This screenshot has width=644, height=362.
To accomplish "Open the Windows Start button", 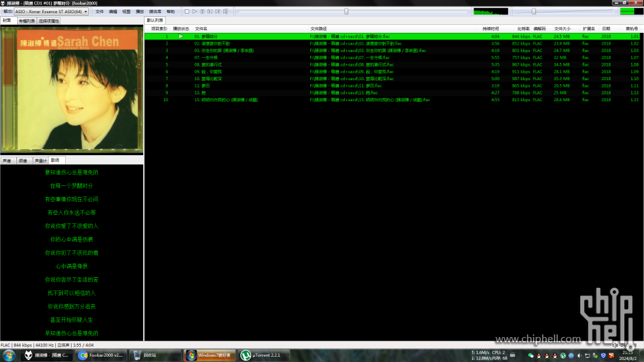I will coord(9,355).
